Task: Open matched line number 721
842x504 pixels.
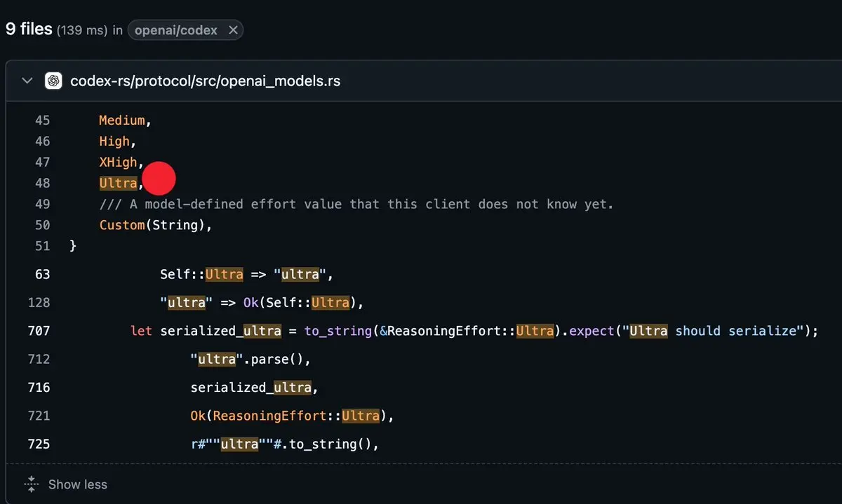Action: [39, 416]
